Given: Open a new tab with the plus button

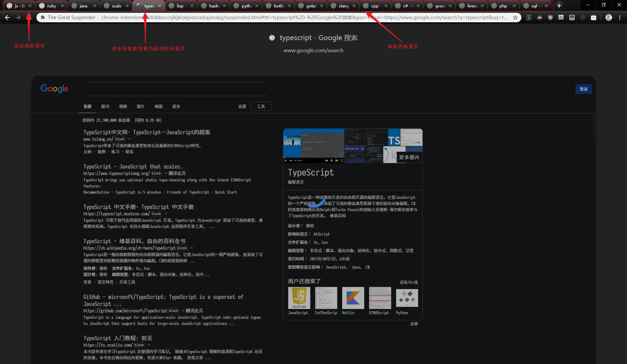Looking at the screenshot, I should [559, 6].
